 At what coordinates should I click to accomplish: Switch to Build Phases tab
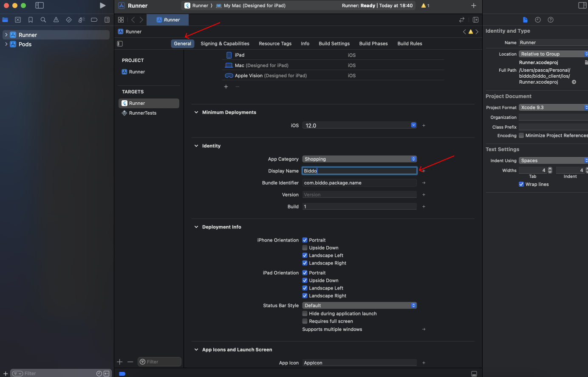tap(373, 44)
